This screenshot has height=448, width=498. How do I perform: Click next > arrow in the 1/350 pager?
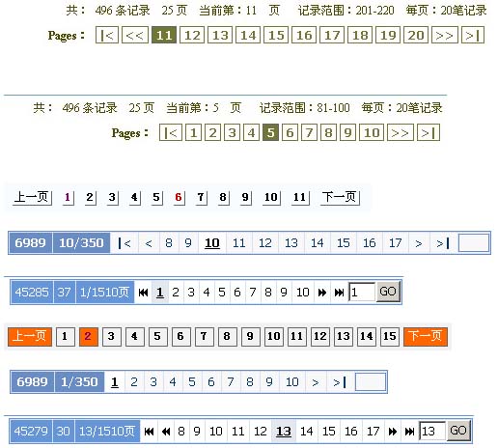(316, 382)
